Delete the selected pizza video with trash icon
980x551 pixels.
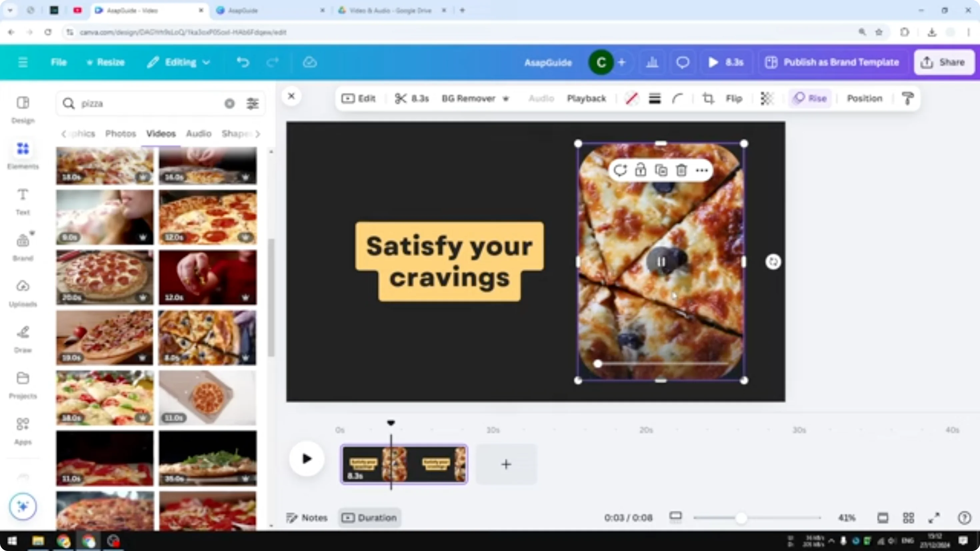pos(681,170)
